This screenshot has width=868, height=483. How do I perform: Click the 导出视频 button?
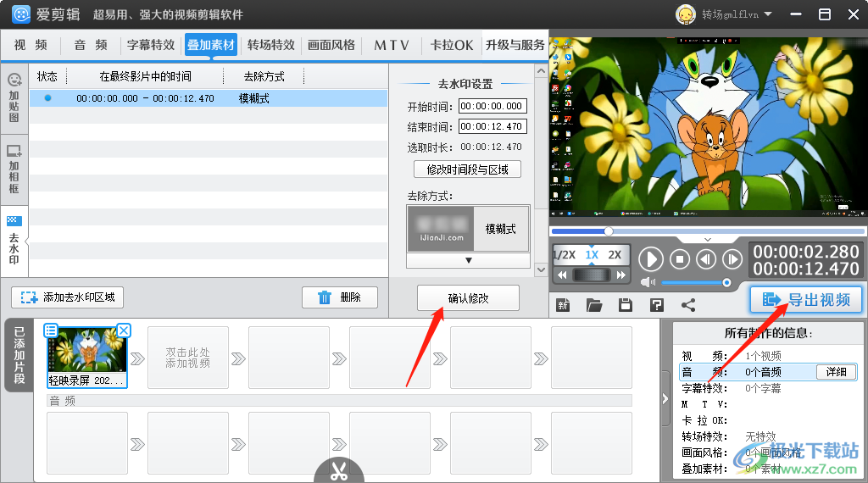click(x=807, y=300)
